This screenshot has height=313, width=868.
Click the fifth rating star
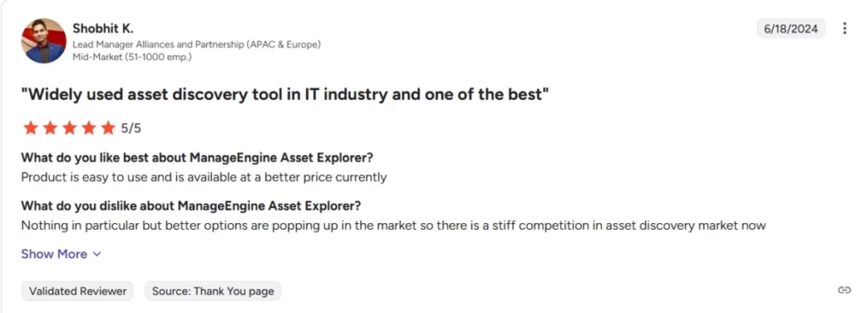click(x=108, y=128)
